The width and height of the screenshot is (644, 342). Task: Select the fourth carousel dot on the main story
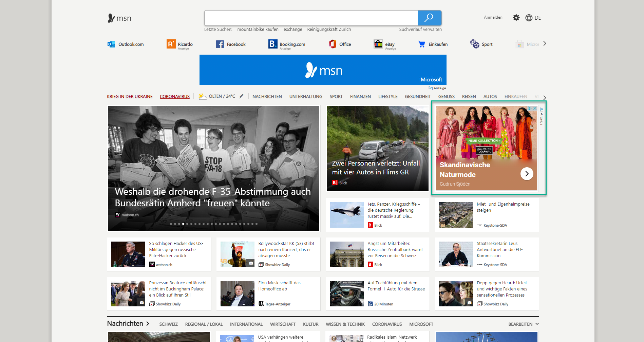[183, 224]
